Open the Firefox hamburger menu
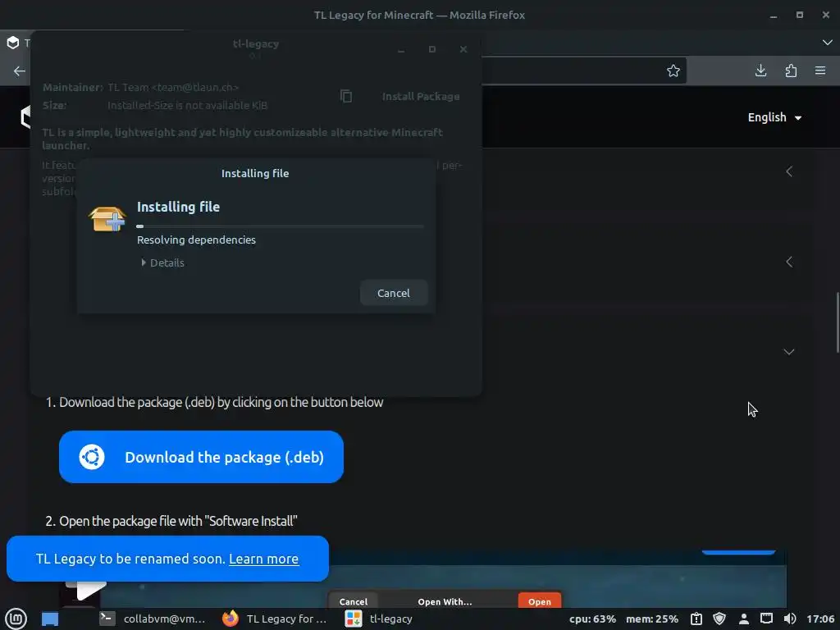This screenshot has width=840, height=630. point(820,71)
